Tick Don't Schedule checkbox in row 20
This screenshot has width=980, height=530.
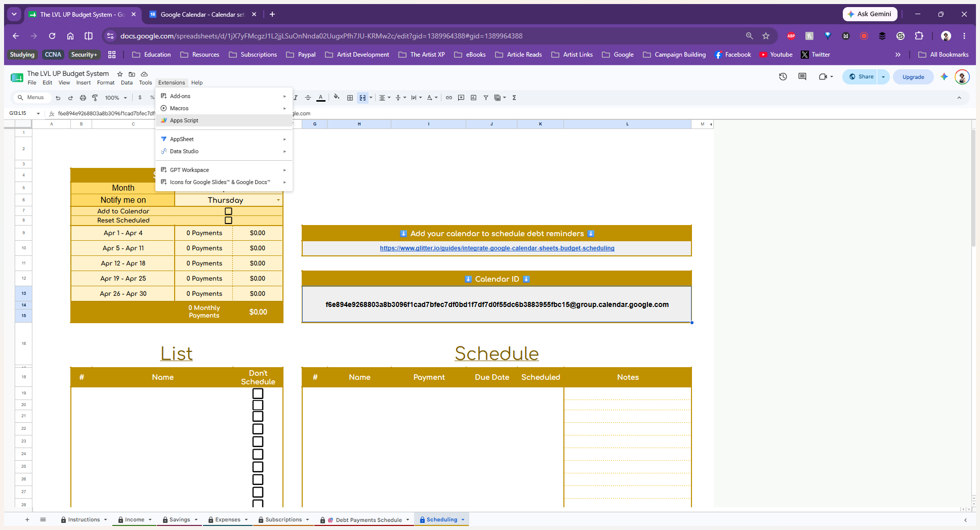click(x=258, y=405)
